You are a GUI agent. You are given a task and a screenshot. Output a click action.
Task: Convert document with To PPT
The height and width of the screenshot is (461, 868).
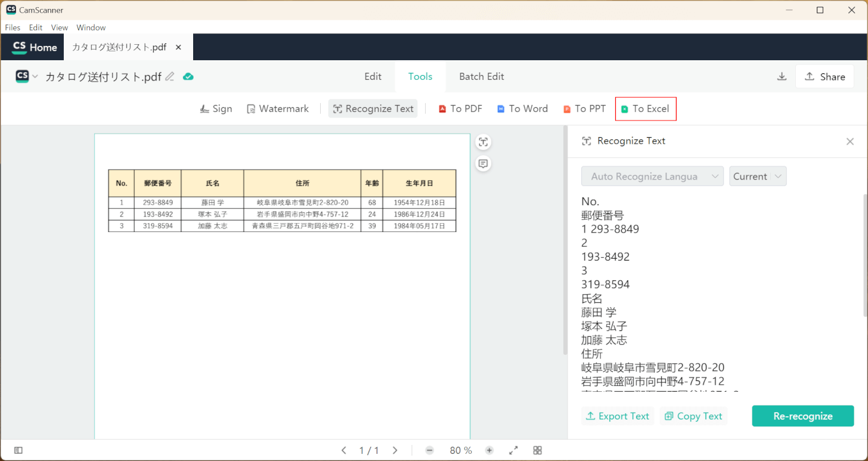[x=585, y=109]
